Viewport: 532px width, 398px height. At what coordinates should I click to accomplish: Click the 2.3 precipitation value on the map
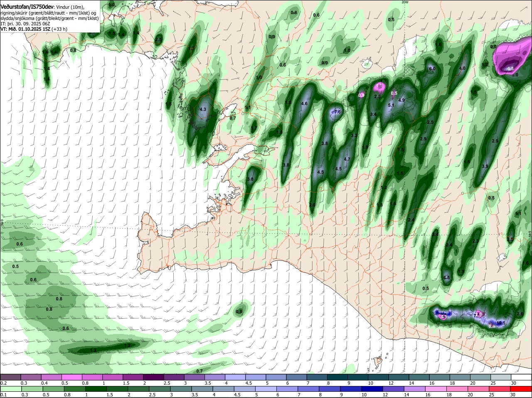point(476,241)
